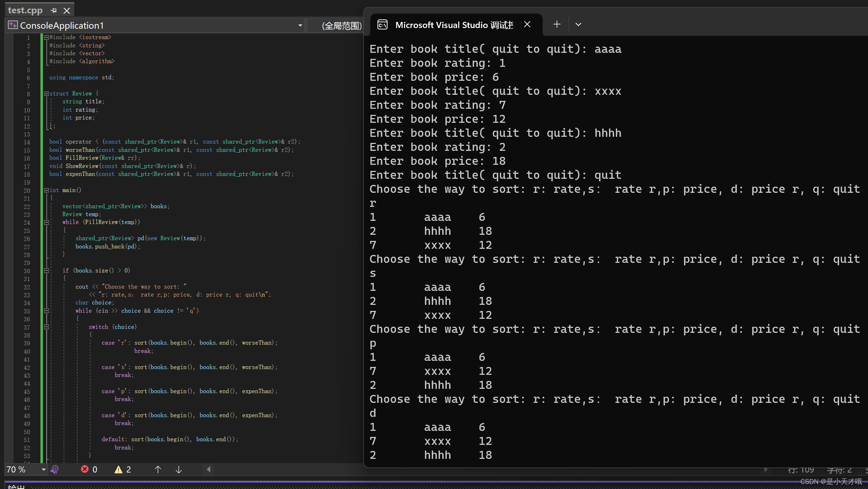Image resolution: width=868 pixels, height=489 pixels.
Task: Collapse the main function code block
Action: click(47, 190)
